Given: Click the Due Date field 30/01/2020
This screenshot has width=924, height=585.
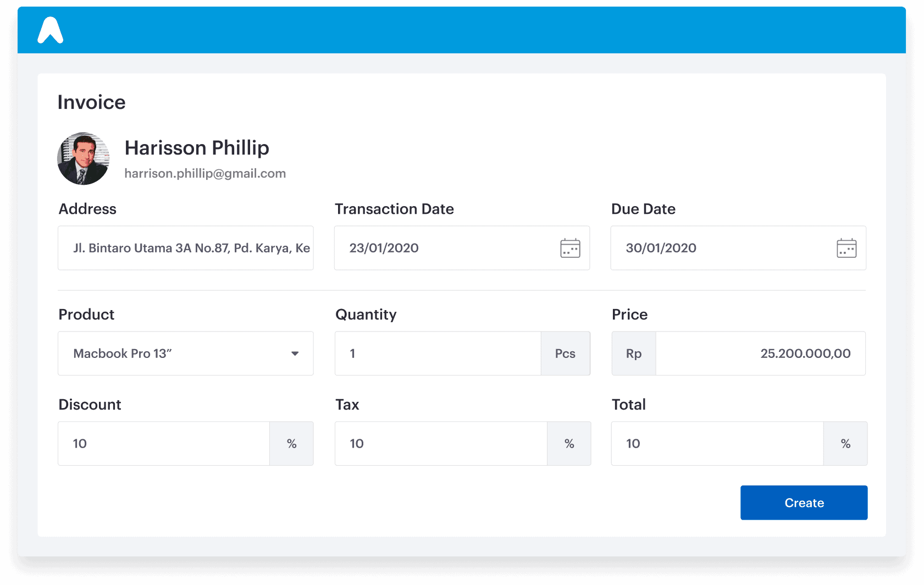Looking at the screenshot, I should (x=738, y=248).
